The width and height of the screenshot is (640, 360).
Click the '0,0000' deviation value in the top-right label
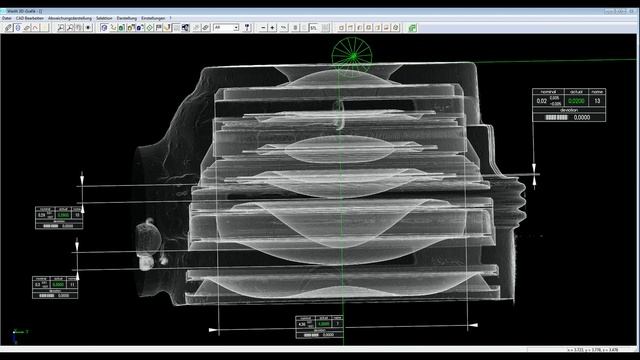pyautogui.click(x=582, y=117)
